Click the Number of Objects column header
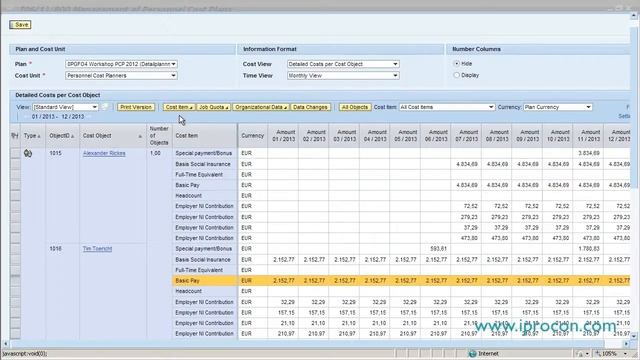640x360 pixels. point(159,136)
